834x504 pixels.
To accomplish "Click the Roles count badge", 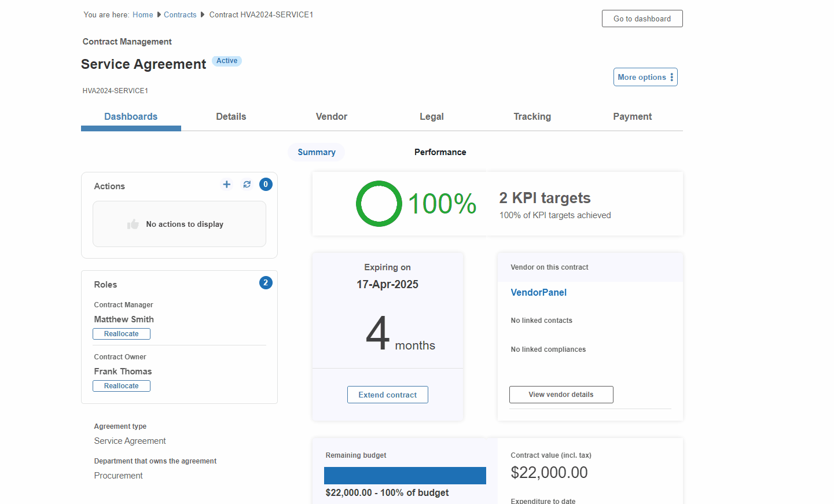I will pyautogui.click(x=266, y=283).
